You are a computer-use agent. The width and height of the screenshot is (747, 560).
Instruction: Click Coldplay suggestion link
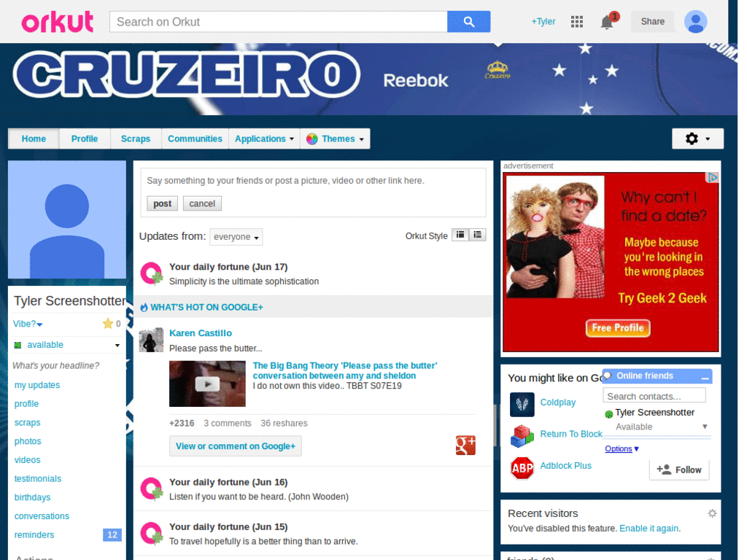point(558,402)
